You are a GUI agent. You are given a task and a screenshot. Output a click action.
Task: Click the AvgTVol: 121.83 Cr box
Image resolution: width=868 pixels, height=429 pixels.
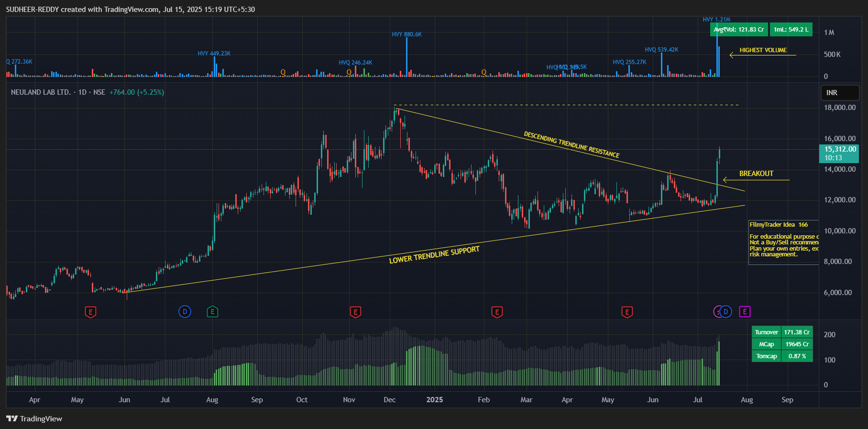point(739,30)
